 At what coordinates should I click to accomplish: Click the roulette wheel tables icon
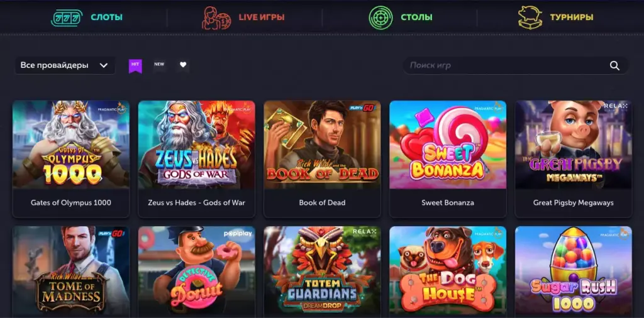pos(380,17)
